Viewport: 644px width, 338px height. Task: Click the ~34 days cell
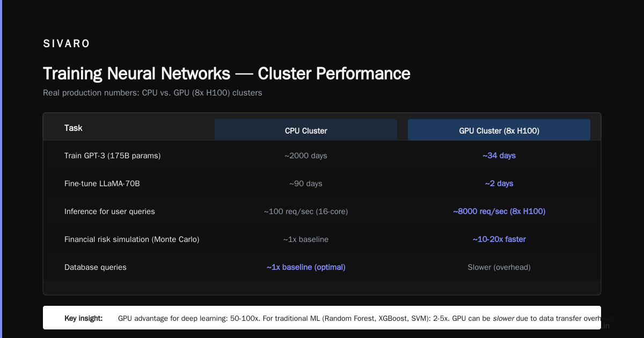click(499, 156)
